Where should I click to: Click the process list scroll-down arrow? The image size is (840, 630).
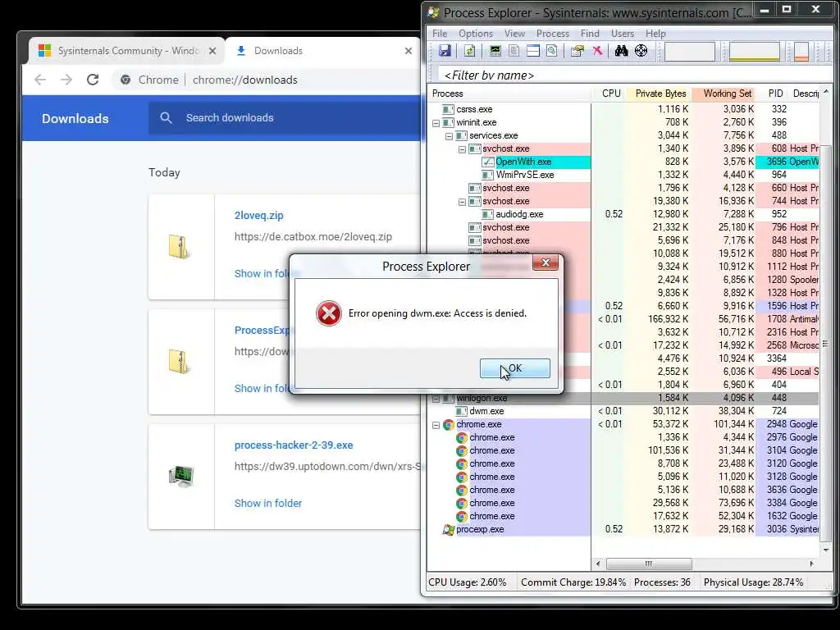825,550
